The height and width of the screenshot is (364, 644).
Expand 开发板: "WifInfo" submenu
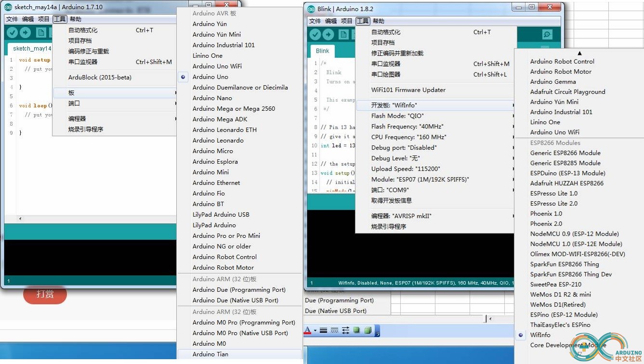pos(436,105)
